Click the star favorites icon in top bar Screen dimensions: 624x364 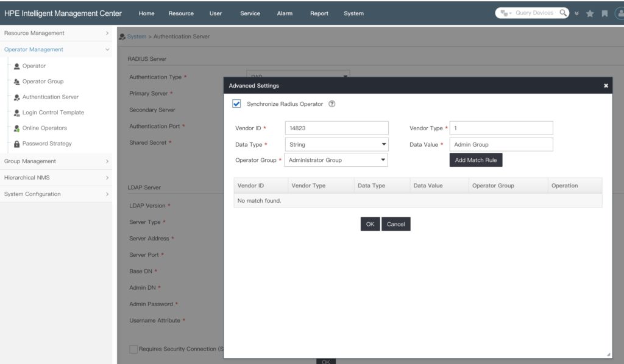(590, 12)
